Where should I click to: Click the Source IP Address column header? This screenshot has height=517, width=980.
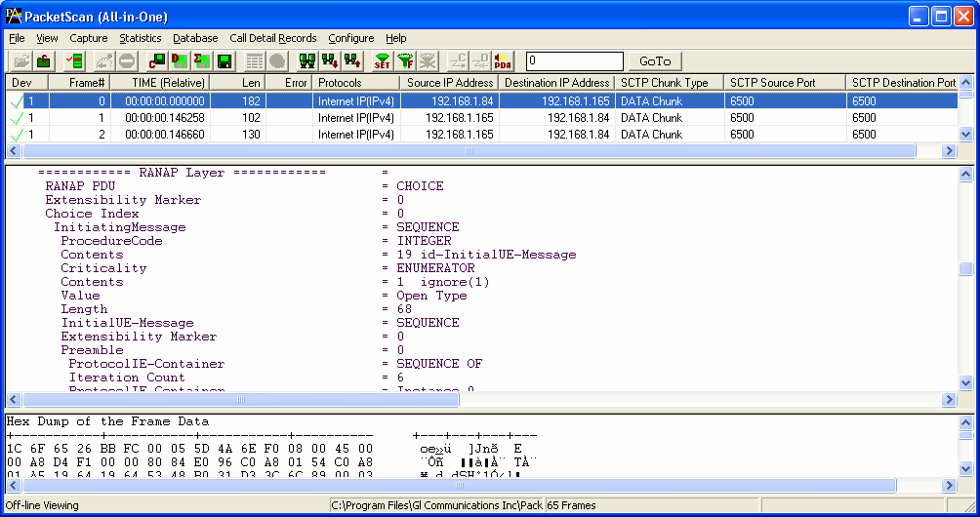coord(449,82)
